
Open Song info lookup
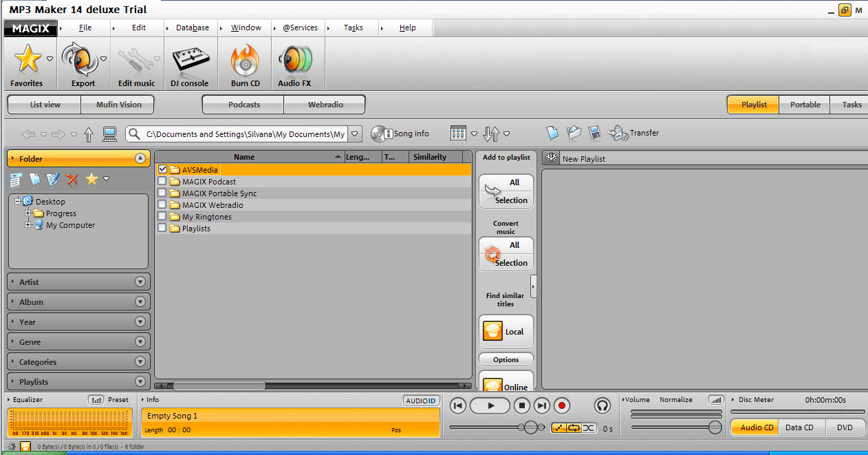pyautogui.click(x=401, y=133)
